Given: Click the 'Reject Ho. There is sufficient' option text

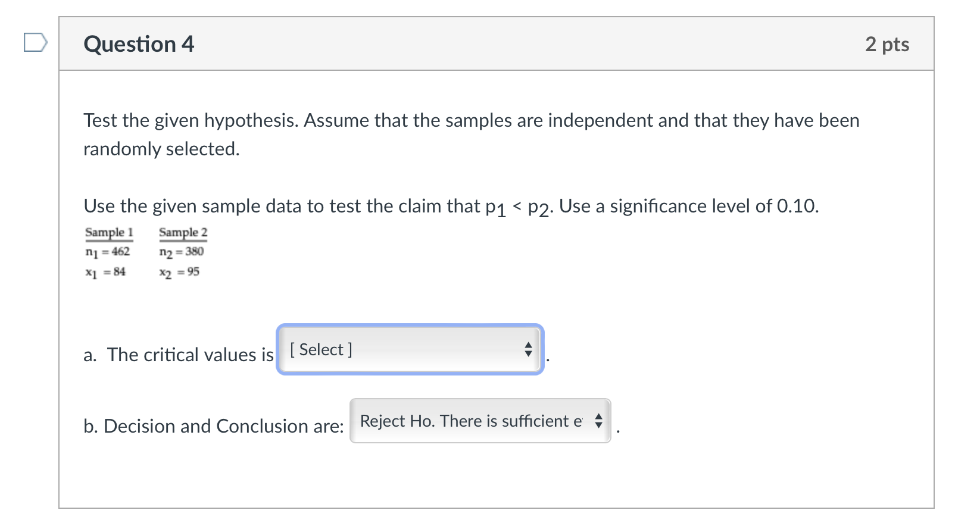Looking at the screenshot, I should tap(471, 421).
